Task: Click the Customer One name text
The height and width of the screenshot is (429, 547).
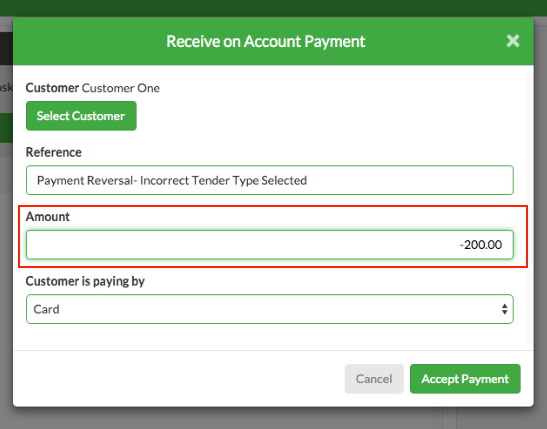Action: [121, 88]
